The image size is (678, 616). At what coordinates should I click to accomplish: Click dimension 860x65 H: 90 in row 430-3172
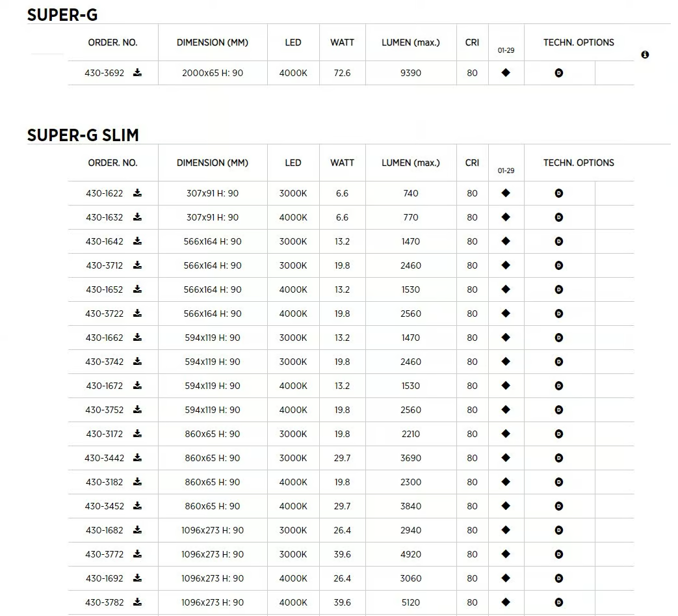(x=213, y=434)
